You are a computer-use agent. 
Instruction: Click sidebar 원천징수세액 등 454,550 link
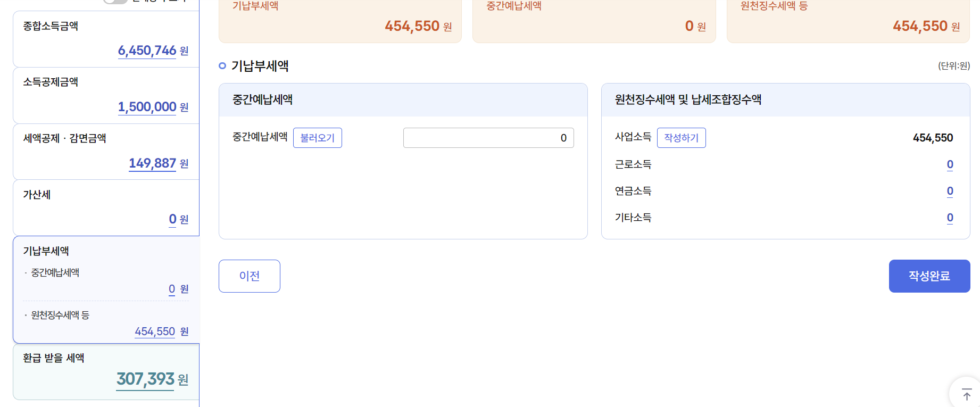click(x=155, y=331)
